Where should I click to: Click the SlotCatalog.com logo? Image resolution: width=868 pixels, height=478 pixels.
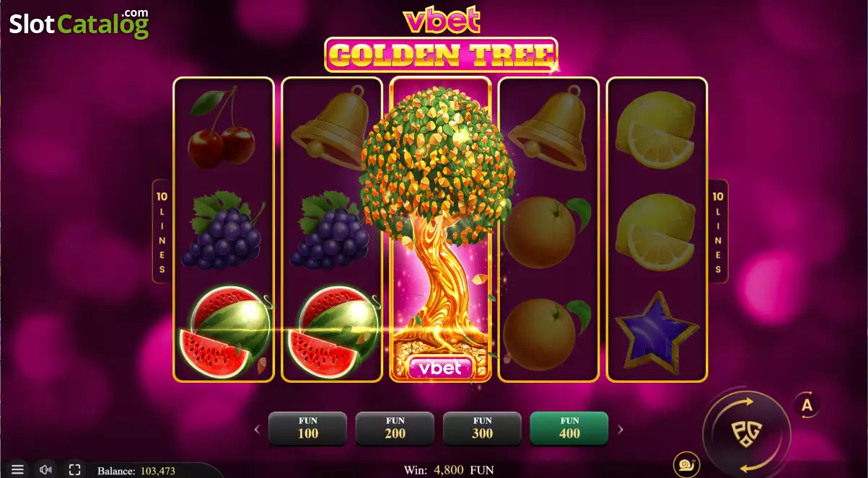click(x=79, y=24)
